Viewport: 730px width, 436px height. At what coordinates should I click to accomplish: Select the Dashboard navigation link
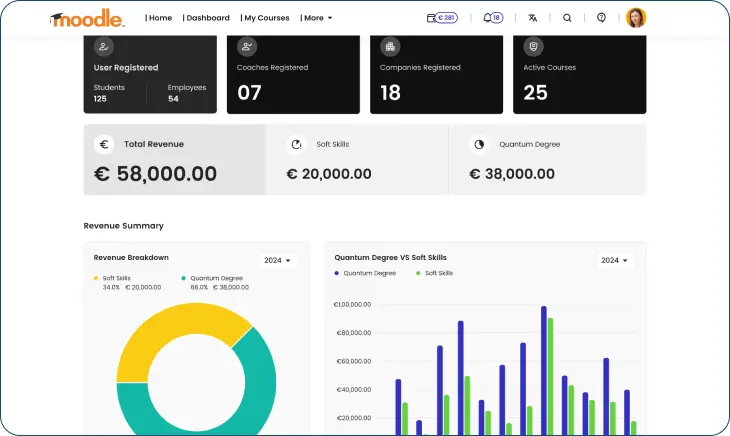point(206,18)
